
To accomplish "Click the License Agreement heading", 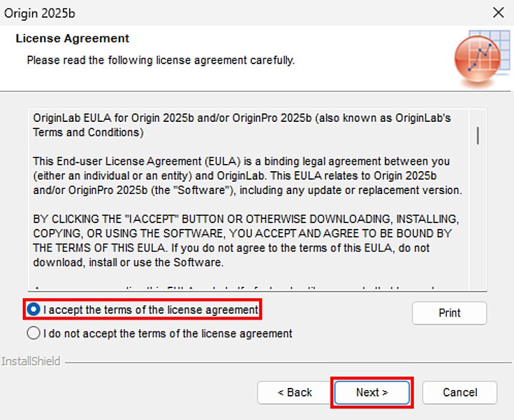I will 72,39.
